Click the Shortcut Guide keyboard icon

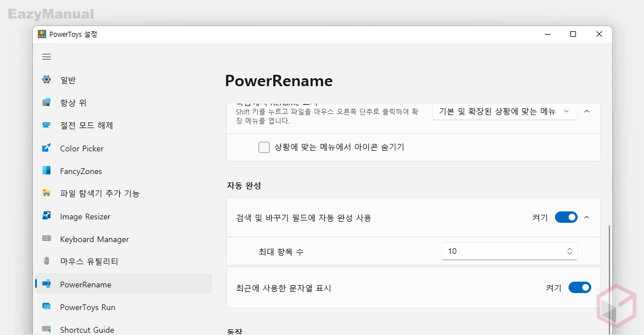click(46, 329)
